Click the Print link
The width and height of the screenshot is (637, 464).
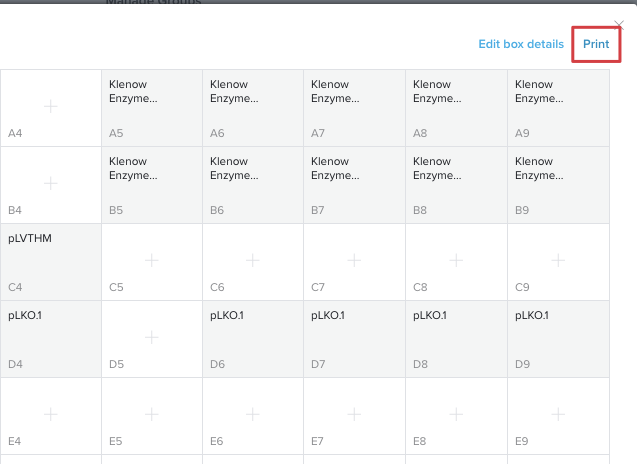pos(596,44)
